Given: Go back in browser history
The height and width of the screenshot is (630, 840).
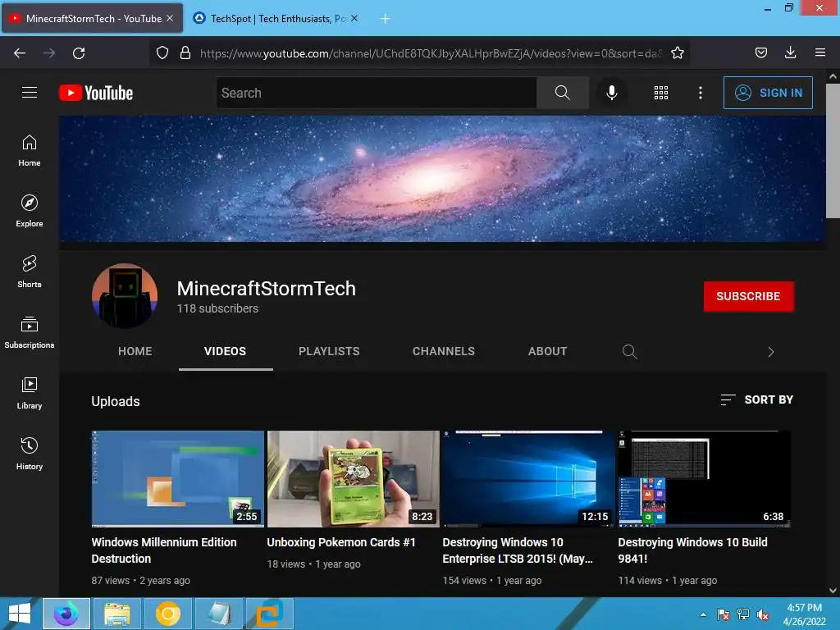Looking at the screenshot, I should [x=20, y=52].
